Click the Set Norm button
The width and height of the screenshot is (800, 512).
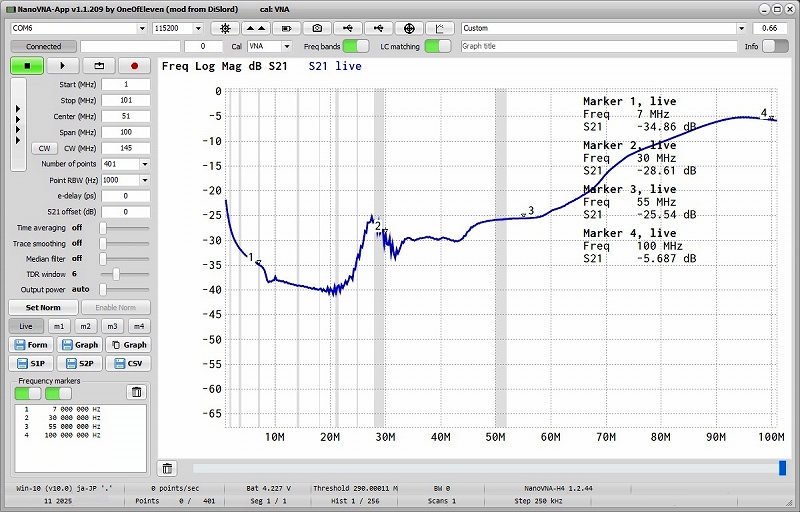click(x=43, y=307)
